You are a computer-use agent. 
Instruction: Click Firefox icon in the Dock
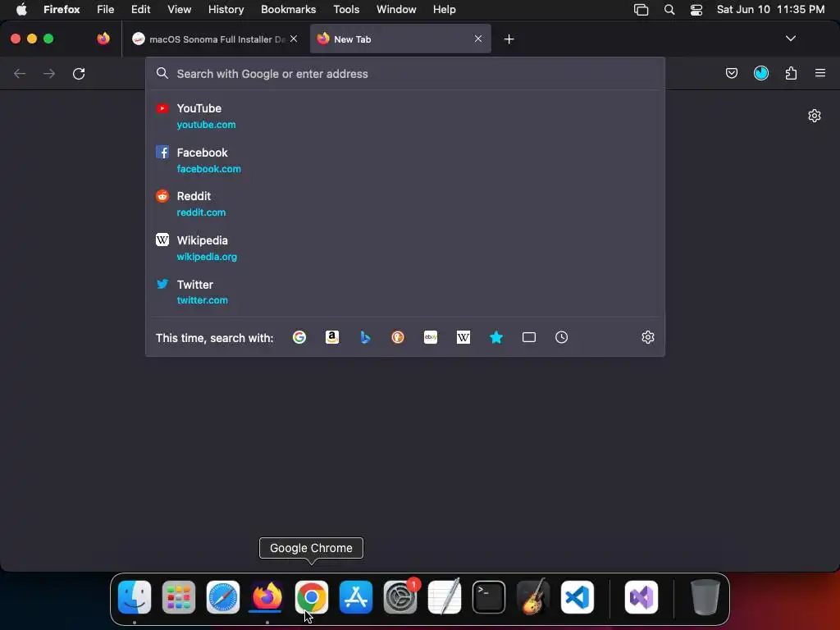point(267,597)
